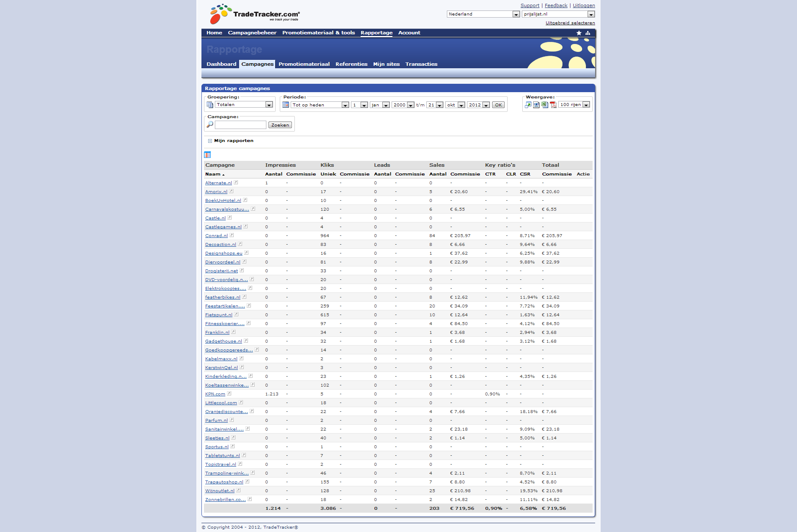This screenshot has height=532, width=797.
Task: Export the report to Excel
Action: [x=545, y=105]
